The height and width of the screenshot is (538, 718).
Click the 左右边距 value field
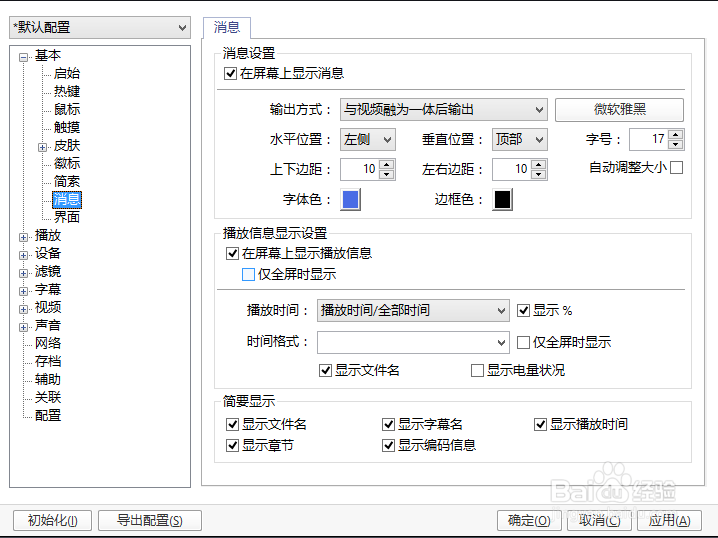512,169
